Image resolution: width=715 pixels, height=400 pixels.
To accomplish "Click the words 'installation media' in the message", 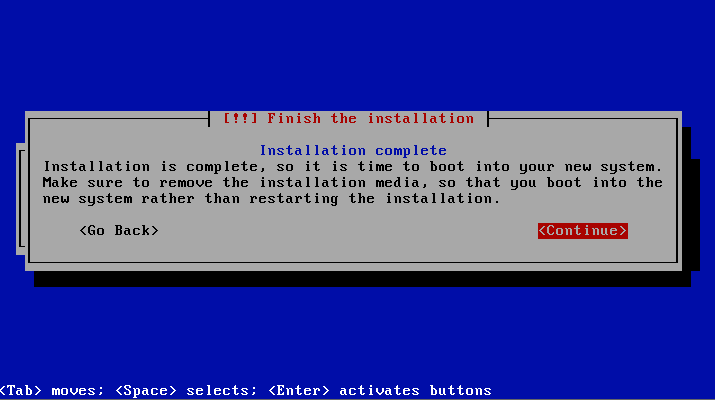I will tap(312, 183).
